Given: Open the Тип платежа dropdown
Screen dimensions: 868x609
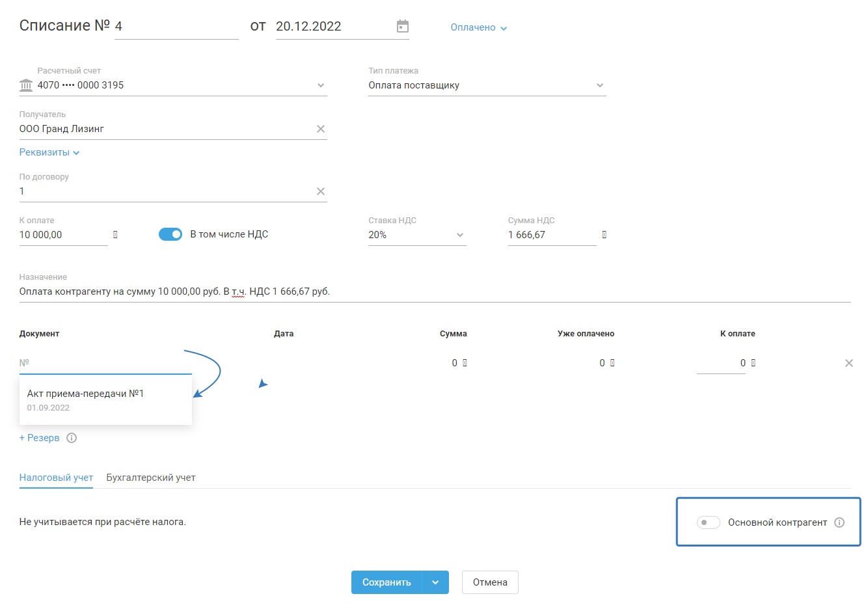Looking at the screenshot, I should click(600, 85).
